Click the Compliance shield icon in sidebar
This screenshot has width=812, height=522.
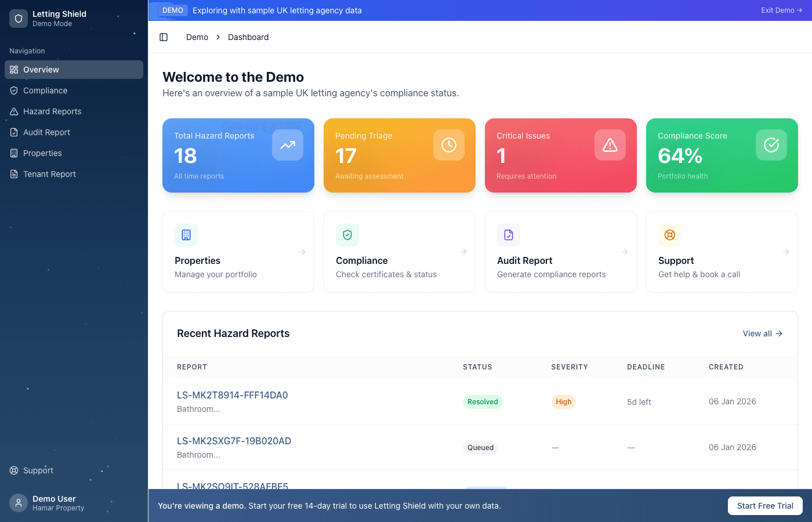point(13,90)
